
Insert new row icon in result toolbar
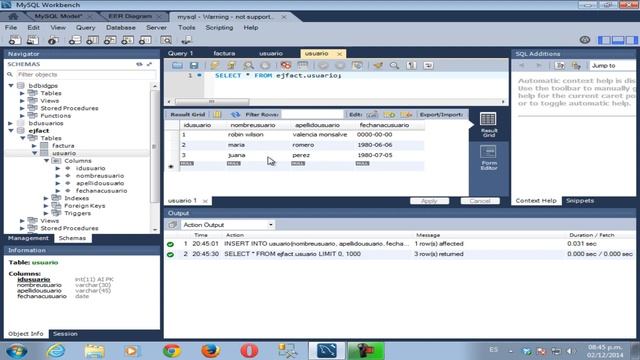[x=389, y=115]
